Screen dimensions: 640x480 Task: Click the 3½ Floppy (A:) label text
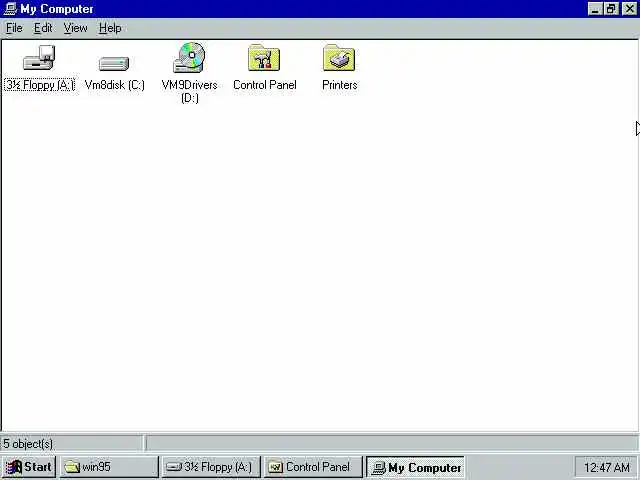40,85
